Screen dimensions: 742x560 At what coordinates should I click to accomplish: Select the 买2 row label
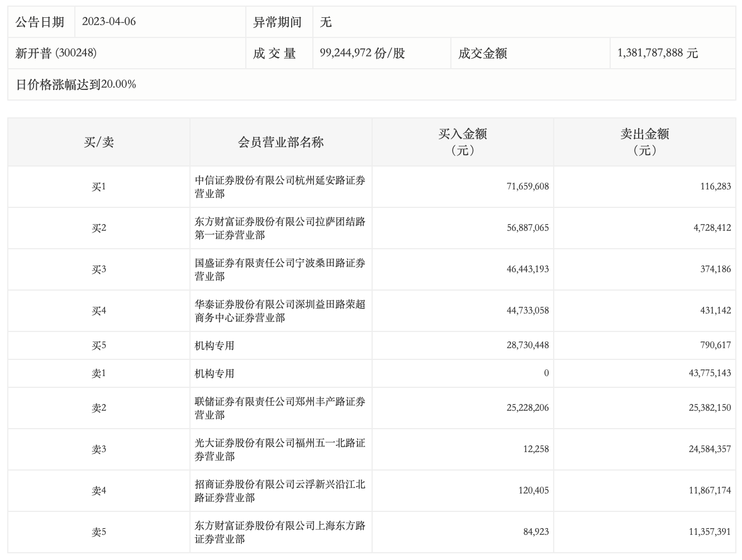click(x=99, y=228)
